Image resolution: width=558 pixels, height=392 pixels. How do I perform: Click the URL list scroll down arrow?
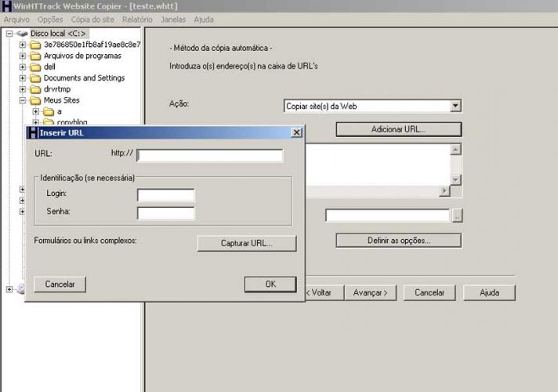(x=455, y=180)
